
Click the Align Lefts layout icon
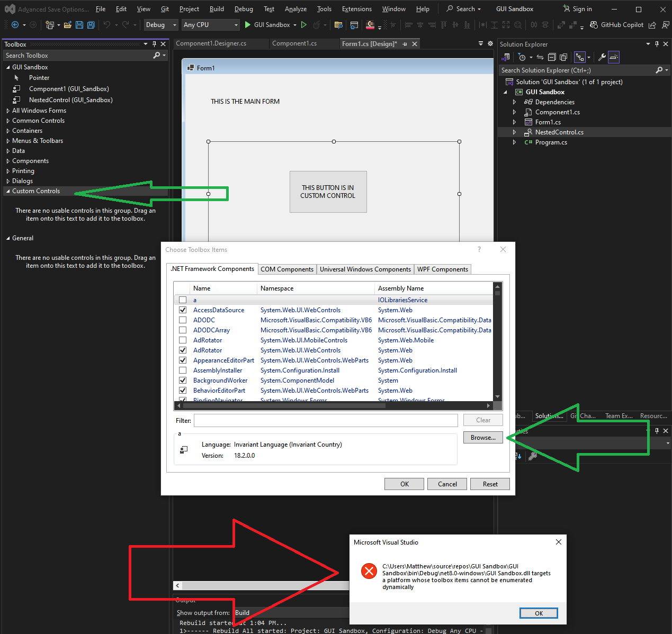[x=408, y=25]
